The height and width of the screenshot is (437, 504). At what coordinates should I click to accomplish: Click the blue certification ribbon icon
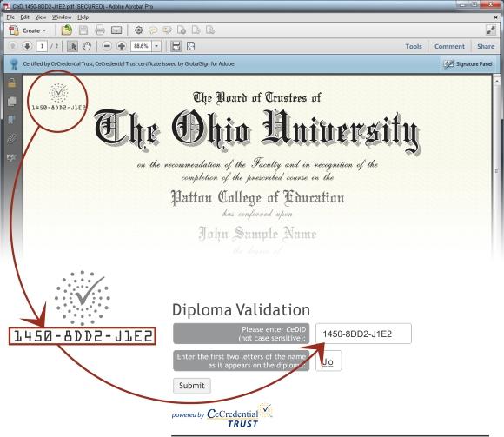tap(14, 64)
